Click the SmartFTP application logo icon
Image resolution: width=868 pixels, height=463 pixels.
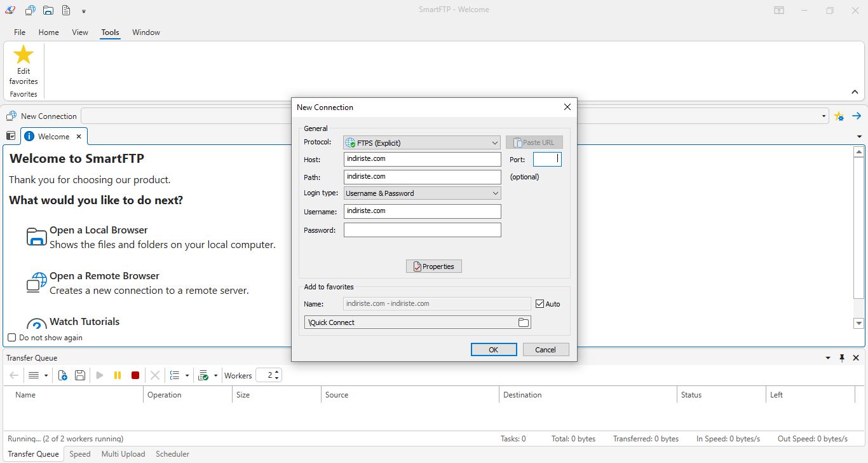tap(9, 10)
